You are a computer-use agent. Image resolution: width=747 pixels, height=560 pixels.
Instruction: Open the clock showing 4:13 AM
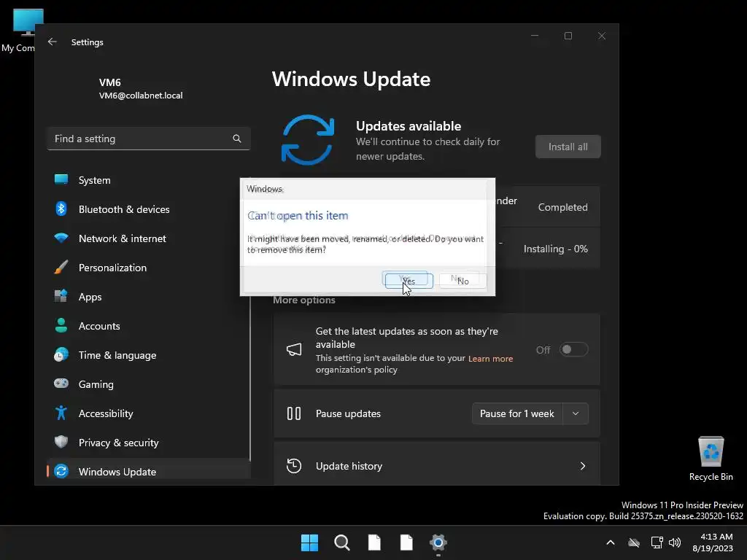tap(713, 542)
